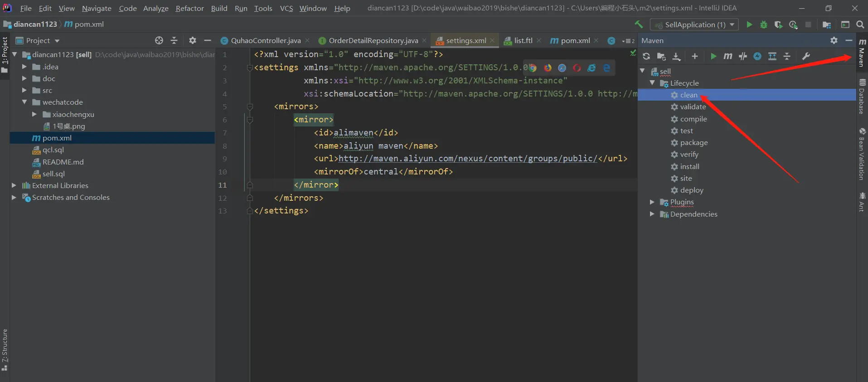The height and width of the screenshot is (382, 868).
Task: Locate the opened file in Project tree
Action: pyautogui.click(x=159, y=40)
